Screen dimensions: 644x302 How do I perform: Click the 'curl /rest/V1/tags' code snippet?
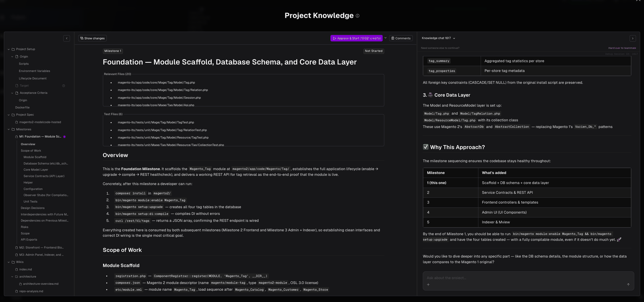tap(132, 221)
